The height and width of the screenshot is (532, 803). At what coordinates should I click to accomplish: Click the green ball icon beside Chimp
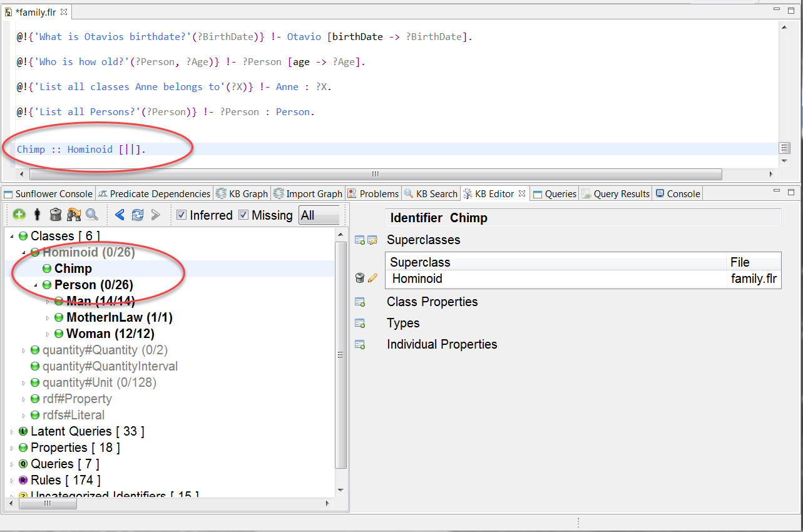47,269
